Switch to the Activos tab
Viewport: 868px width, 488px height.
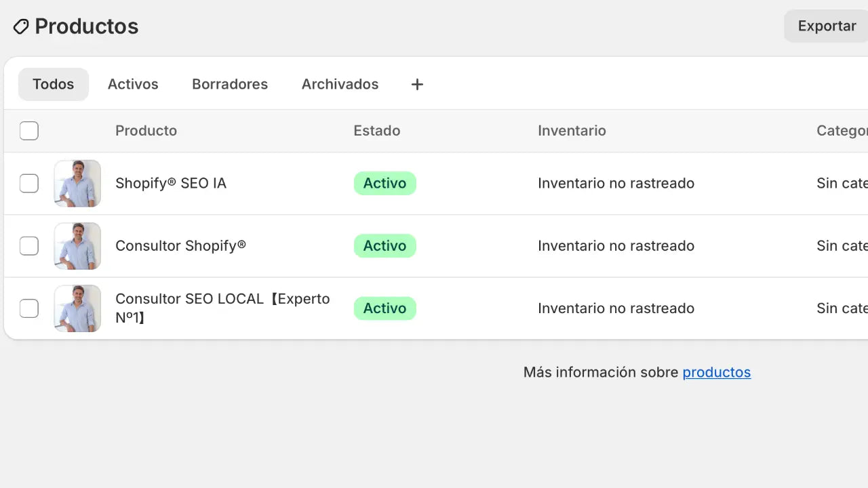coord(133,84)
